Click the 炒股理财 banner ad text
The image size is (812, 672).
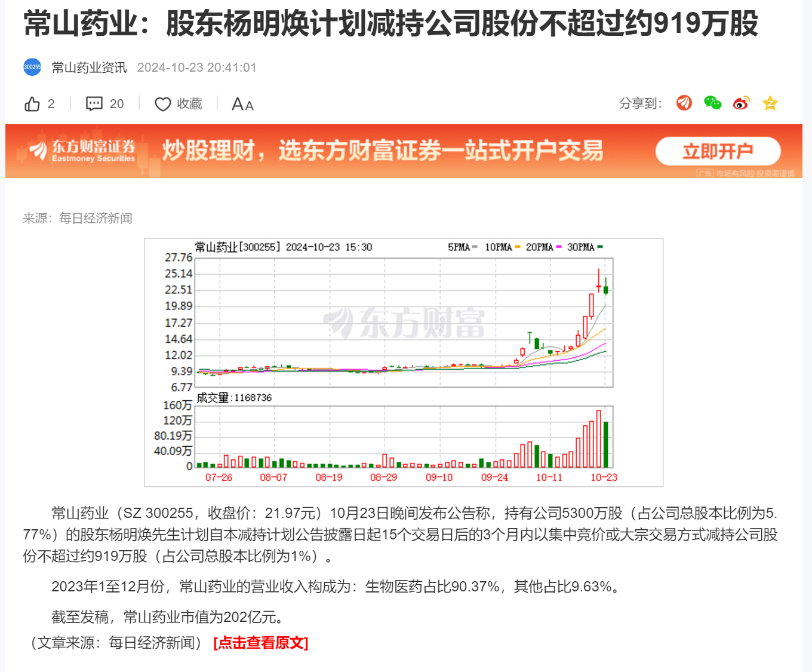click(382, 151)
